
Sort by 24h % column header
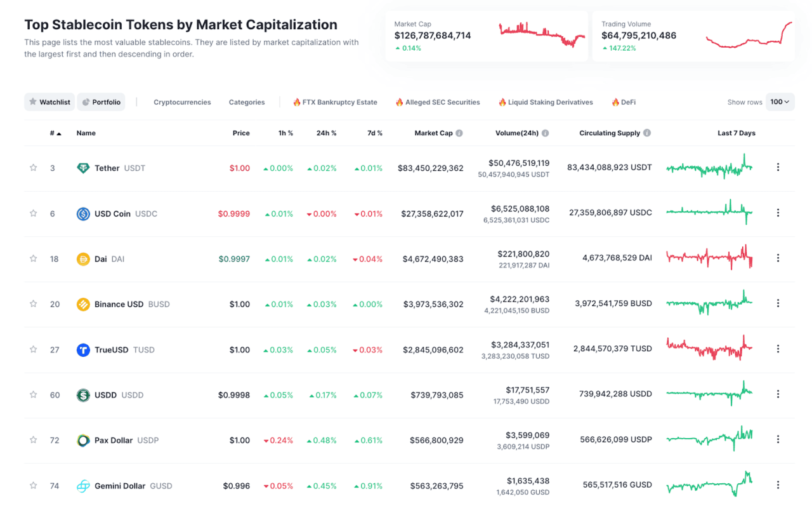click(327, 133)
